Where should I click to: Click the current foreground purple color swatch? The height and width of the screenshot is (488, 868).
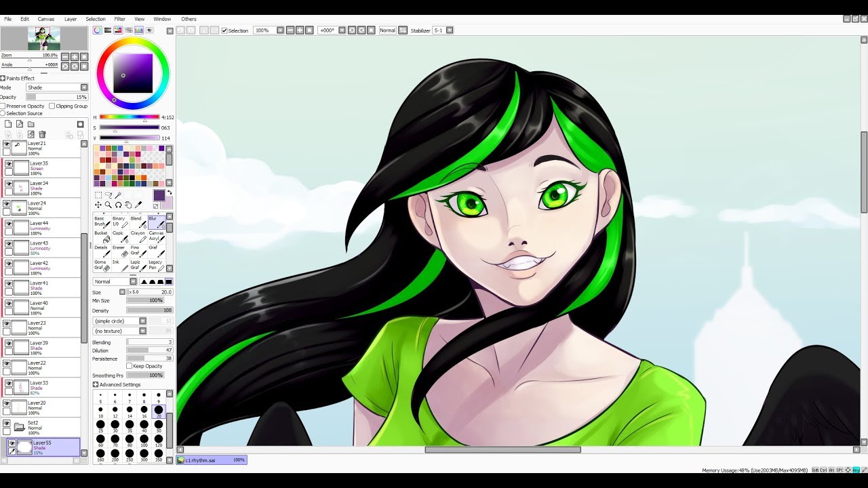159,196
